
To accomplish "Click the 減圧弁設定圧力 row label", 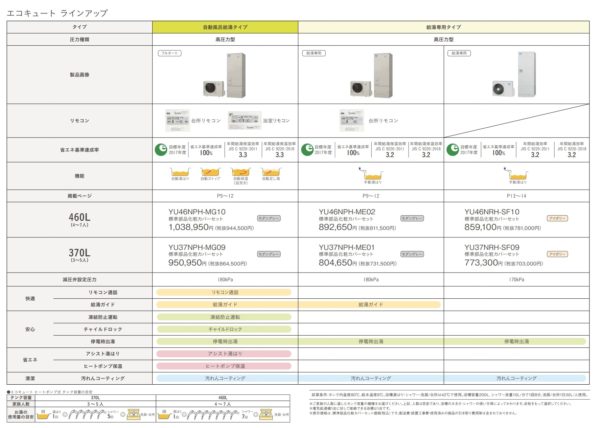I will (79, 280).
